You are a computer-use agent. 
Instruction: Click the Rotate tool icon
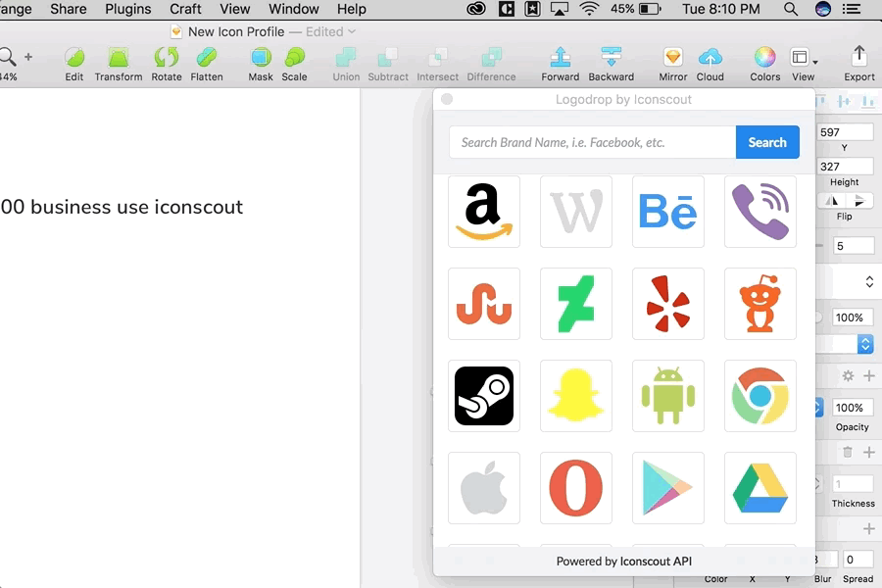coord(167,58)
